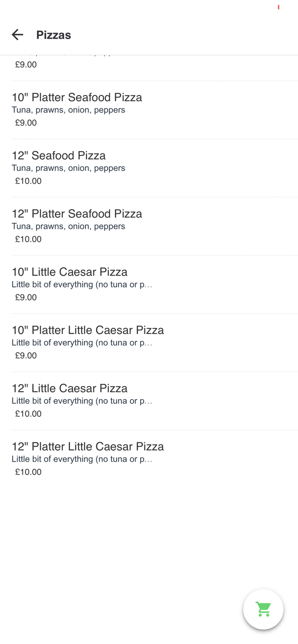Tap the £10.00 price of Platter Little Caesar

pos(27,471)
